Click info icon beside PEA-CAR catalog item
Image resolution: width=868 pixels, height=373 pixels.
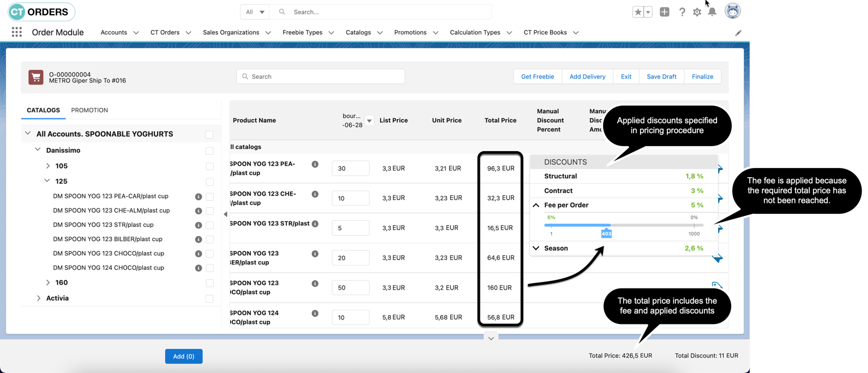click(198, 196)
